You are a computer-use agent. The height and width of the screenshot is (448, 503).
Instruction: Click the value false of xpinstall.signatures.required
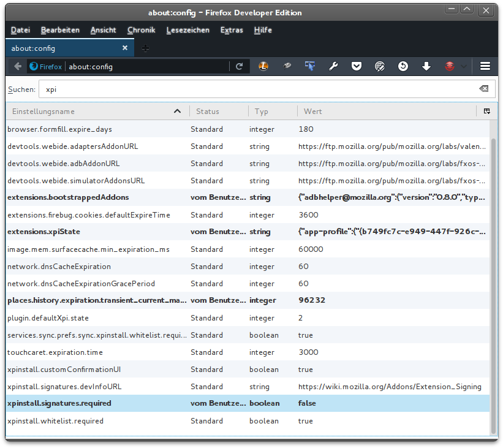[307, 403]
